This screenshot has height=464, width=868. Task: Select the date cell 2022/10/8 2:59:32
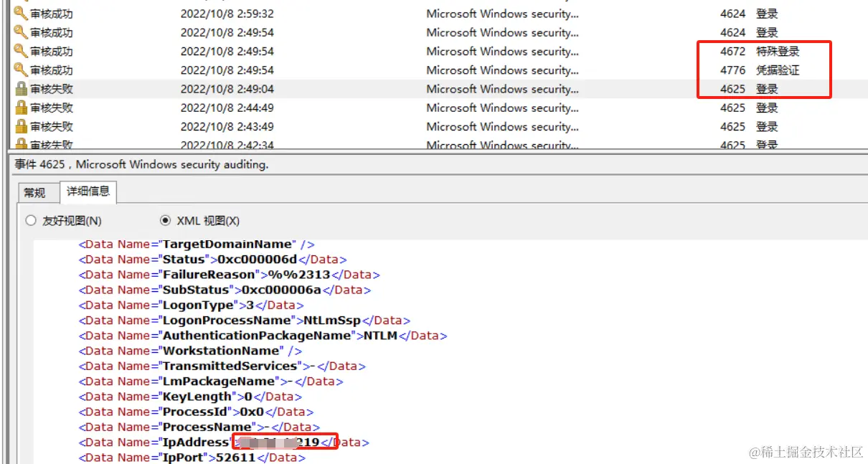point(227,14)
